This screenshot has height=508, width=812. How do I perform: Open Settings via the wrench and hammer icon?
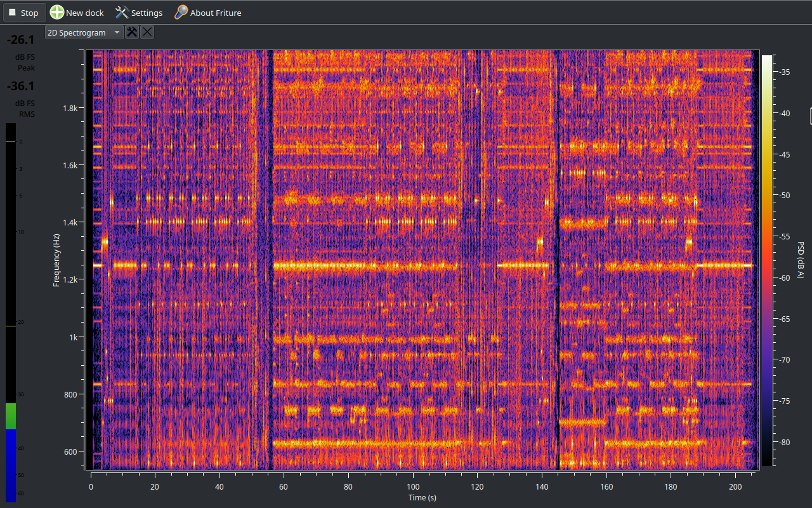pos(122,13)
